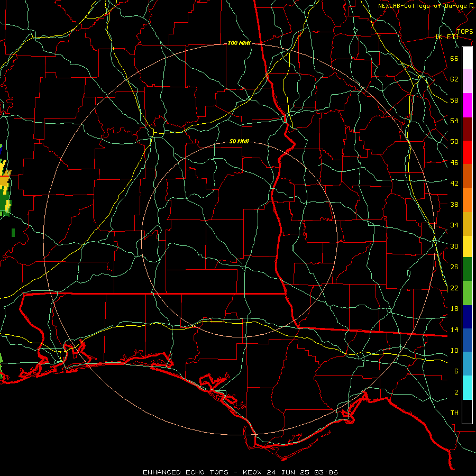Click the 66 label on the legend
Viewport: 476px width, 476px height.
click(x=454, y=58)
